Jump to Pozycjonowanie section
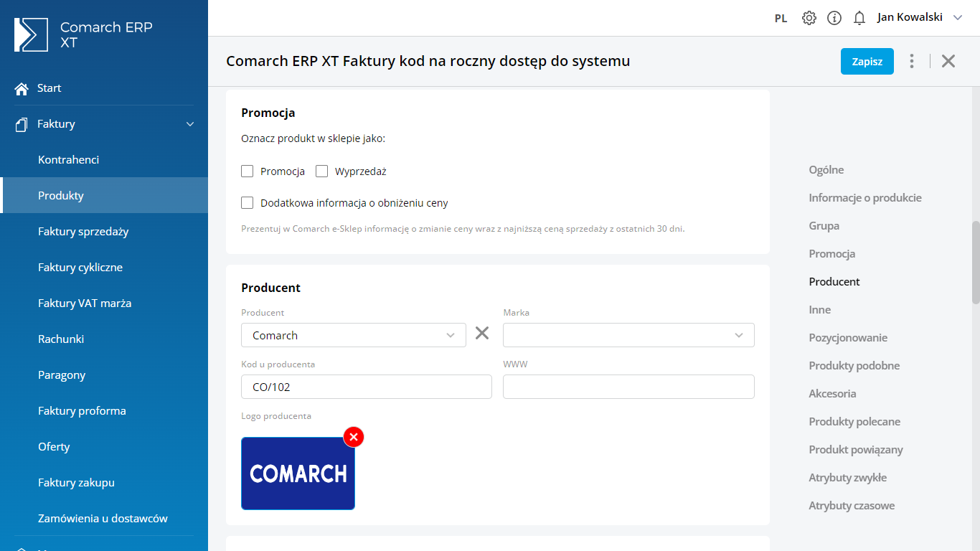 pos(848,338)
